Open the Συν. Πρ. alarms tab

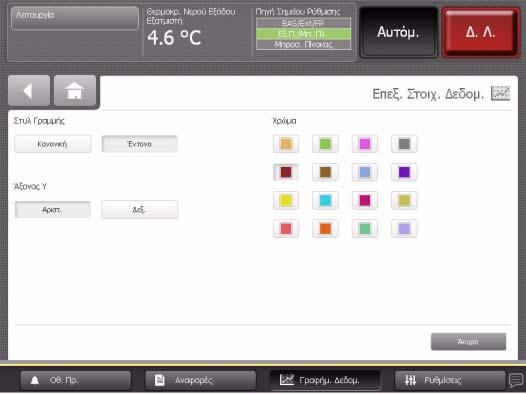click(x=75, y=380)
